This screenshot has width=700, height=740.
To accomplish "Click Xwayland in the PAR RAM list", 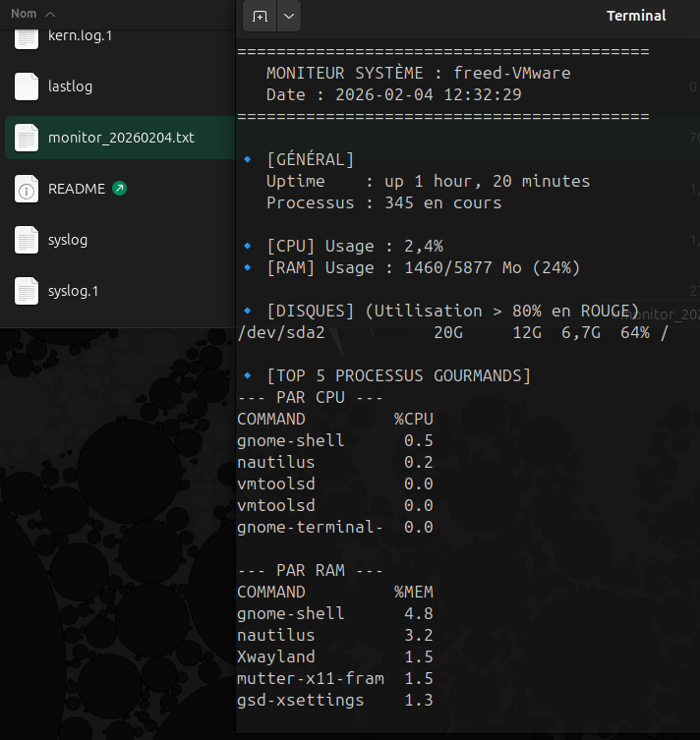I will point(276,656).
